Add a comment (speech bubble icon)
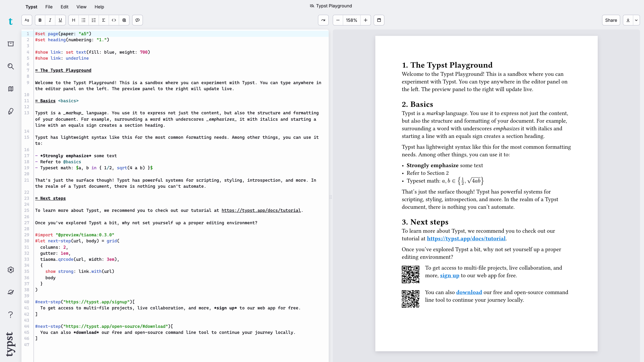The image size is (644, 362). [x=138, y=20]
